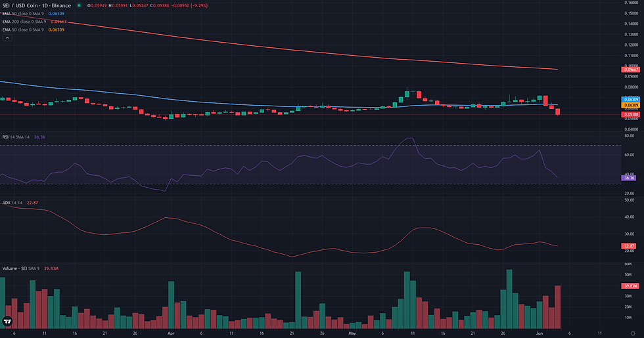Viewport: 644px width, 338px height.
Task: Click the close price value C0.05388
Action: click(160, 6)
